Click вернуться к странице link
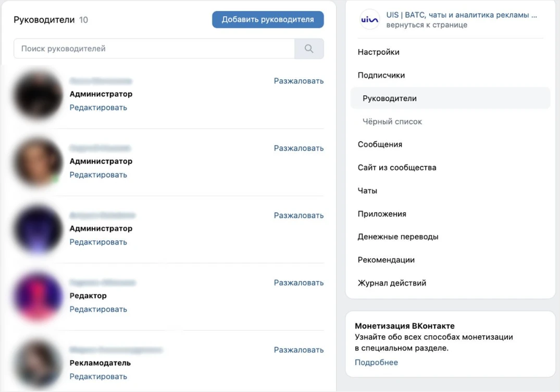Screen dimensions: 560x392 [427, 25]
